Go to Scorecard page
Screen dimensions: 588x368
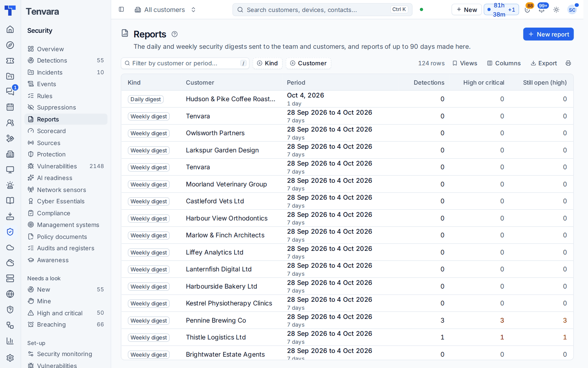click(66, 131)
